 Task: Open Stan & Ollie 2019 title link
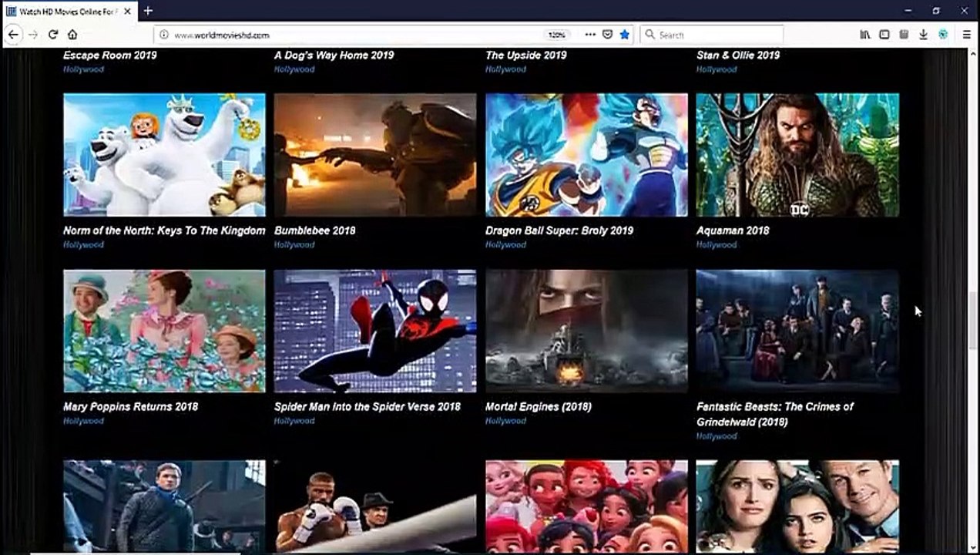(x=738, y=55)
